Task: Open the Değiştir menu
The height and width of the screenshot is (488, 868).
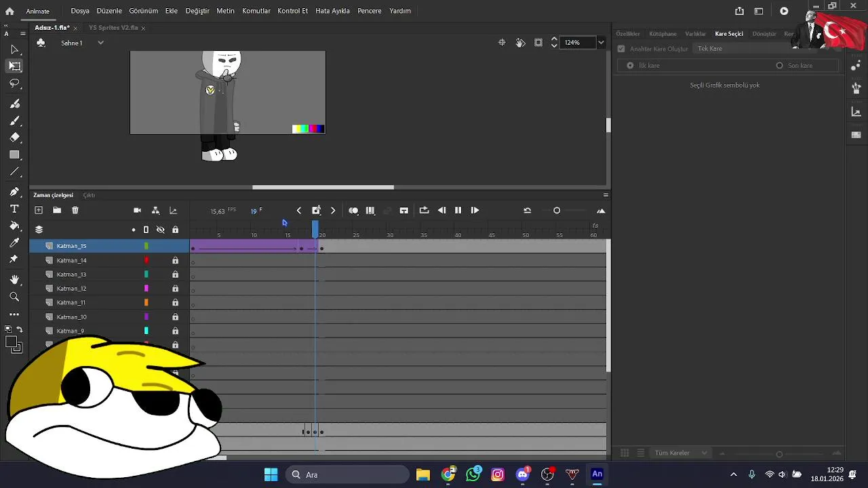Action: coord(197,11)
